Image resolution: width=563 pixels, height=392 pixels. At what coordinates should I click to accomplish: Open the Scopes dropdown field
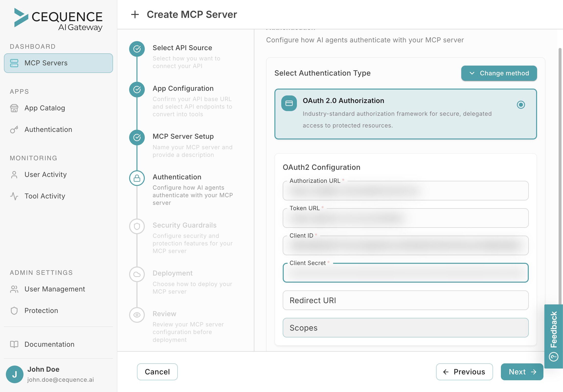(405, 328)
